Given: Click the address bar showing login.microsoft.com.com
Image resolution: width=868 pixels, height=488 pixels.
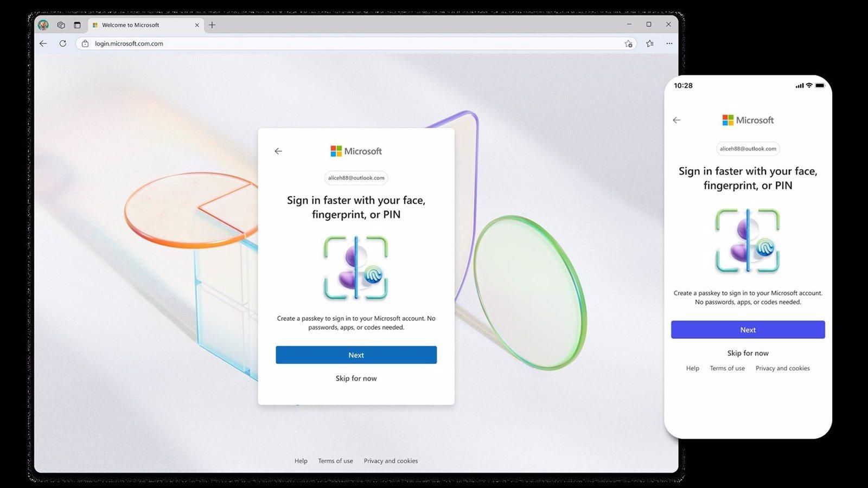Looking at the screenshot, I should (x=356, y=43).
